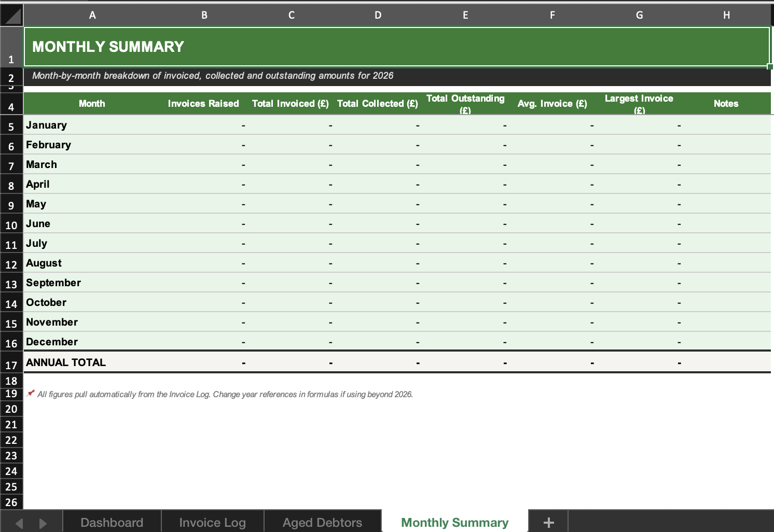Screen dimensions: 774x532
Task: Select column D header
Action: tap(378, 15)
